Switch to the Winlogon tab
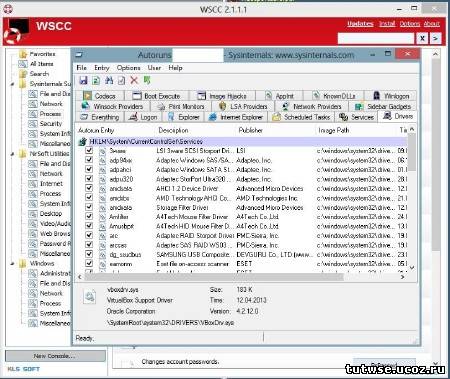The image size is (450, 379). [x=390, y=96]
